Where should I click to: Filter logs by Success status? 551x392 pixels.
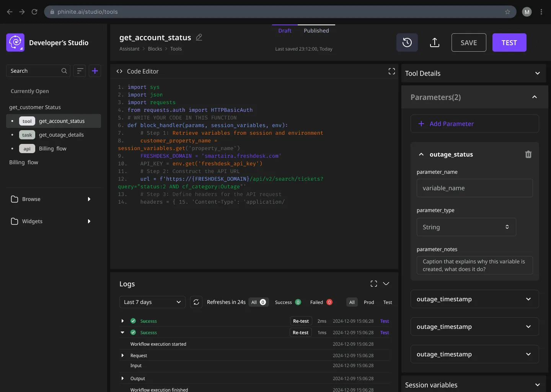pyautogui.click(x=287, y=302)
